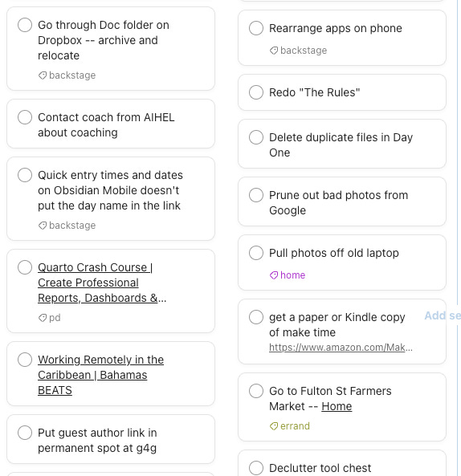Click backstage tag icon under Dropbox task
This screenshot has height=476, width=461.
pos(43,75)
